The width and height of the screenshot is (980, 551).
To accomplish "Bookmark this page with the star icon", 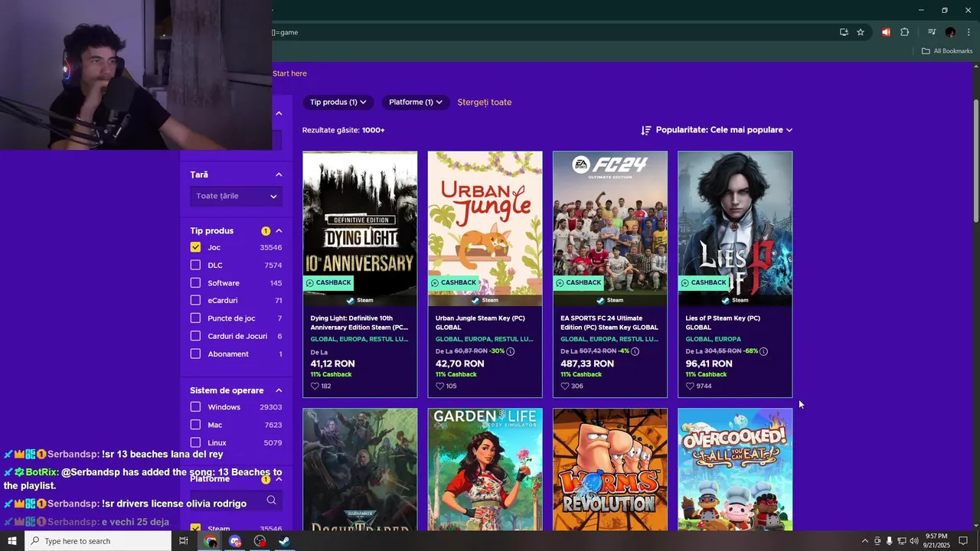I will 861,32.
